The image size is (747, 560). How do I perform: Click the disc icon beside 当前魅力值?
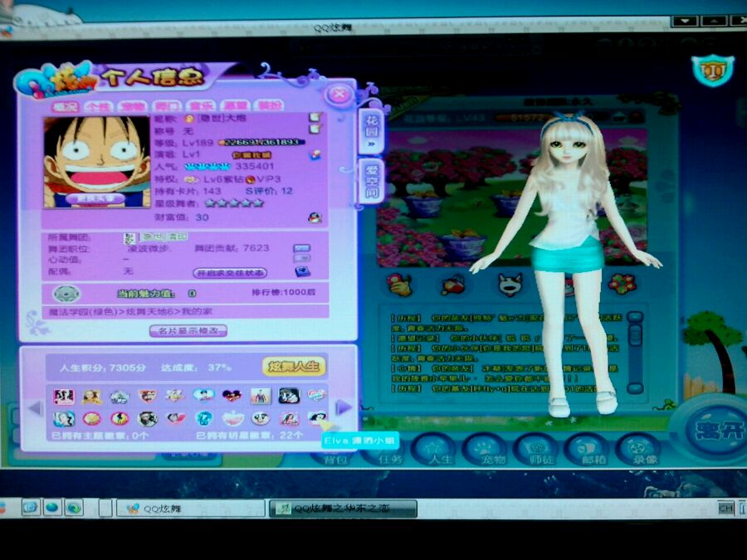[x=66, y=294]
